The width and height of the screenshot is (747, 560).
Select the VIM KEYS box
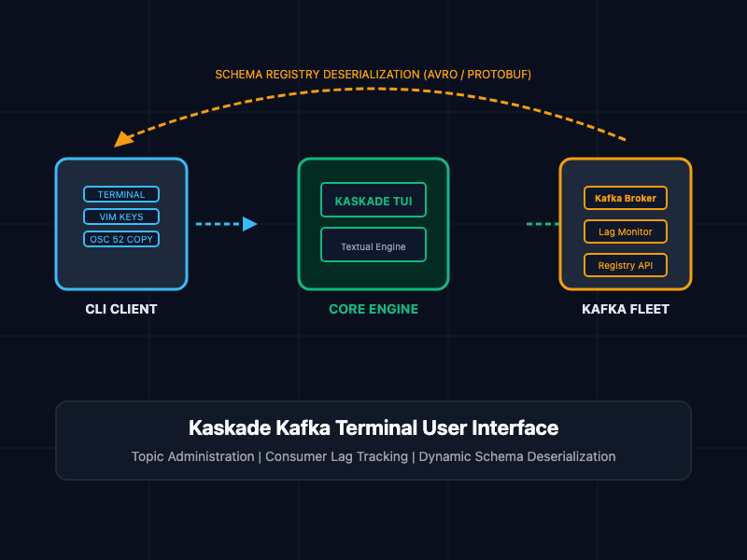(121, 217)
